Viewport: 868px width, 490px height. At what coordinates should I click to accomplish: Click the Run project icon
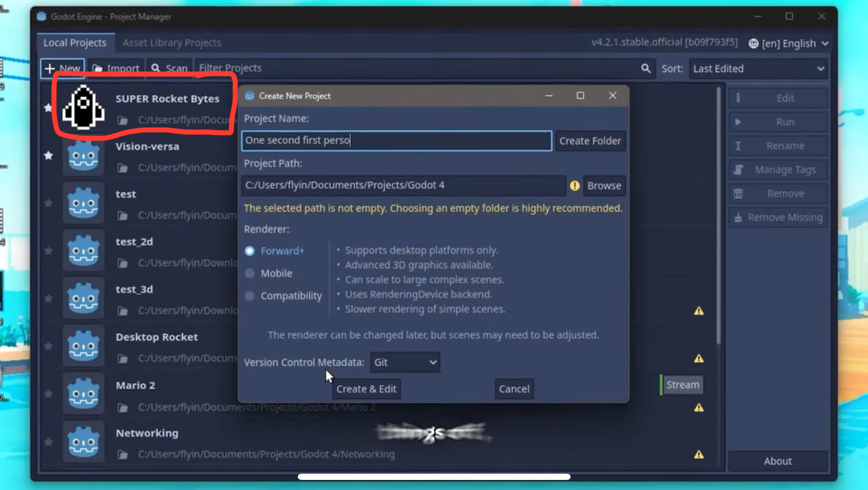click(x=739, y=121)
